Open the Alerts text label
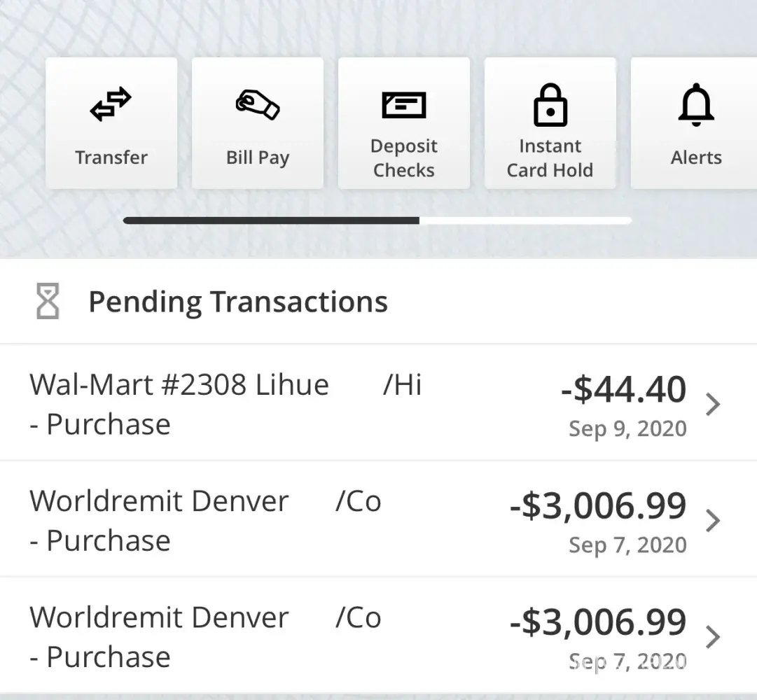This screenshot has width=757, height=700. 696,157
